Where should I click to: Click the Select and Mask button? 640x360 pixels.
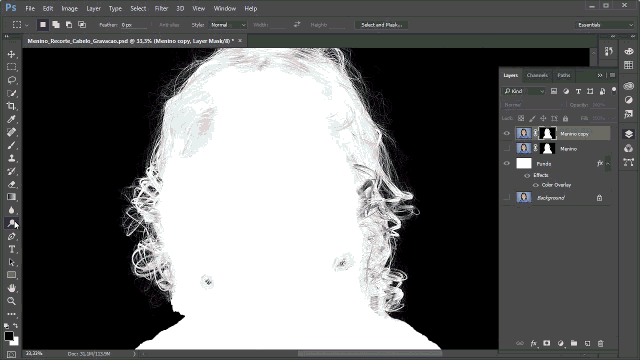[382, 25]
